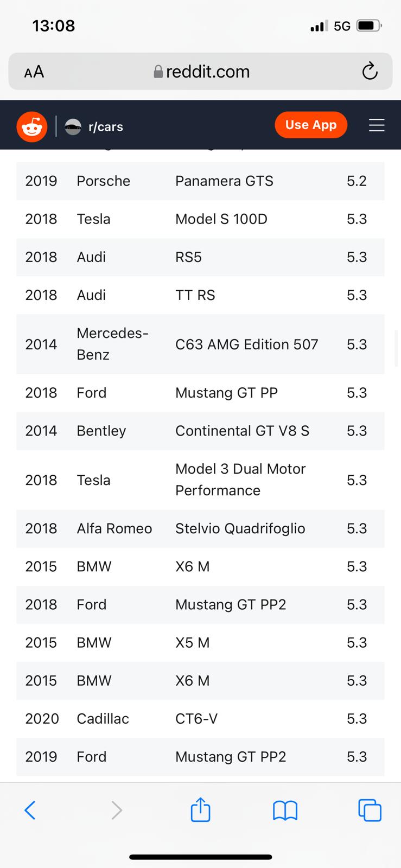This screenshot has width=401, height=868.
Task: Reload the page with the refresh icon
Action: tap(370, 71)
